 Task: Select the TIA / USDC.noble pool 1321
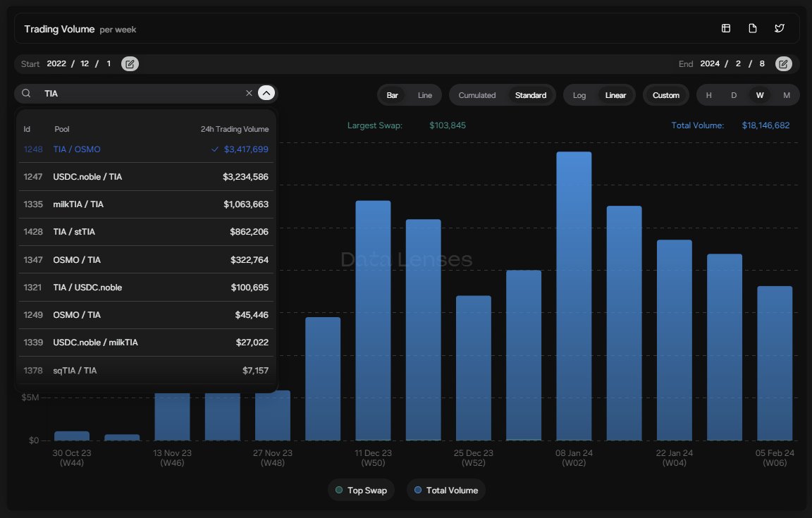click(x=146, y=287)
